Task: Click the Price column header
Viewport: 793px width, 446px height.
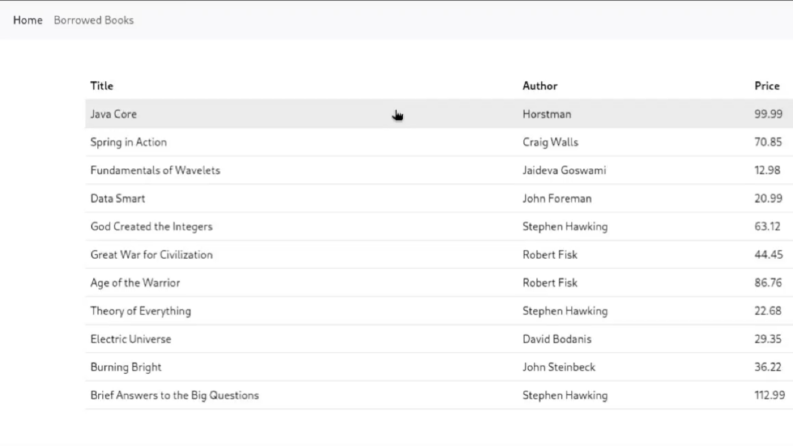Action: click(767, 86)
